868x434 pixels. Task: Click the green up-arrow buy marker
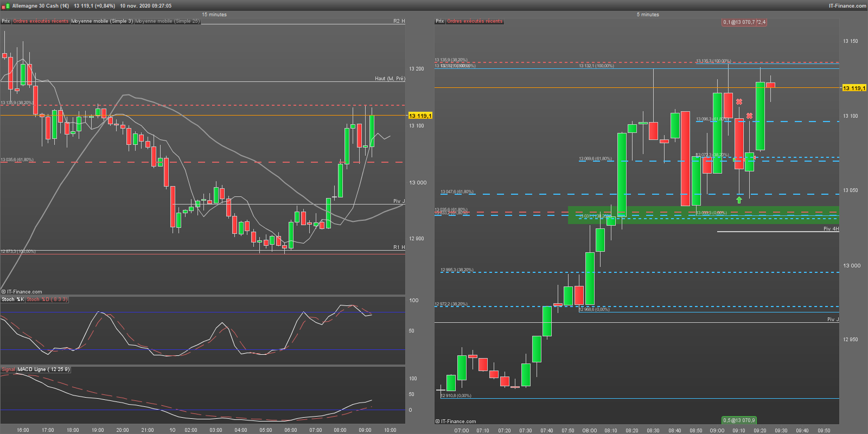(739, 200)
